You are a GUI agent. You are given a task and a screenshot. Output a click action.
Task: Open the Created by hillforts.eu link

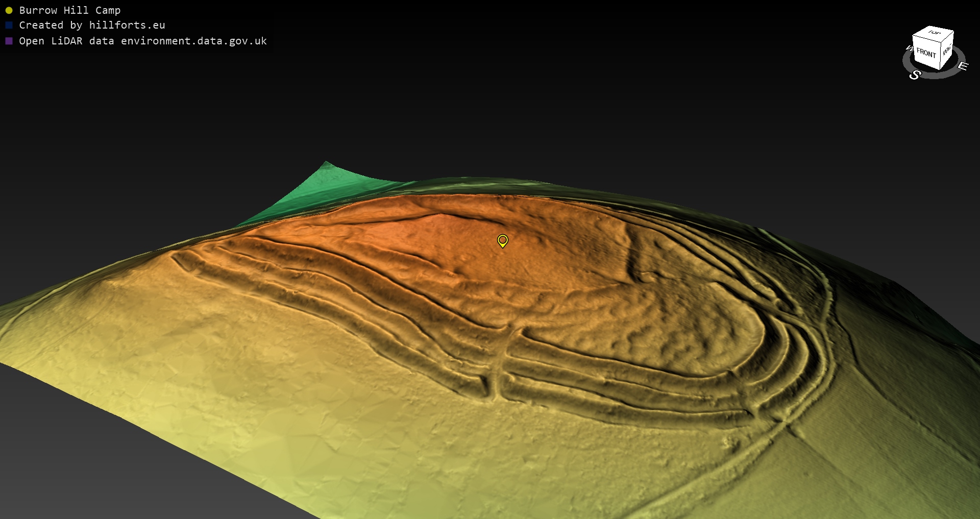point(92,26)
